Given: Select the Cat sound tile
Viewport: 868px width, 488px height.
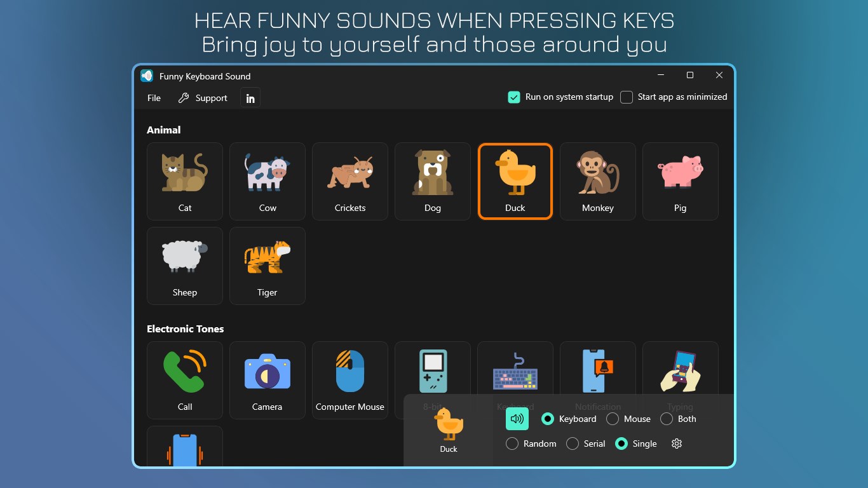Looking at the screenshot, I should (185, 181).
